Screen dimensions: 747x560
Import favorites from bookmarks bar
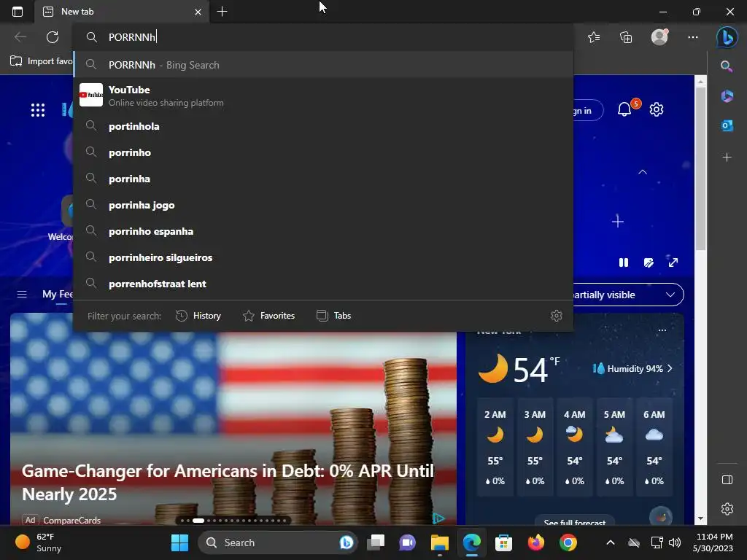coord(41,61)
